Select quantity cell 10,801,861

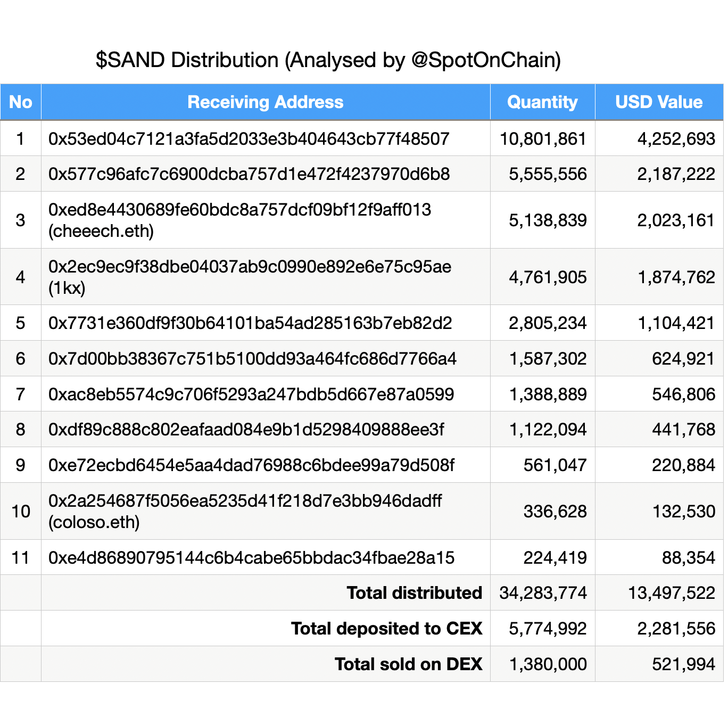tap(543, 139)
